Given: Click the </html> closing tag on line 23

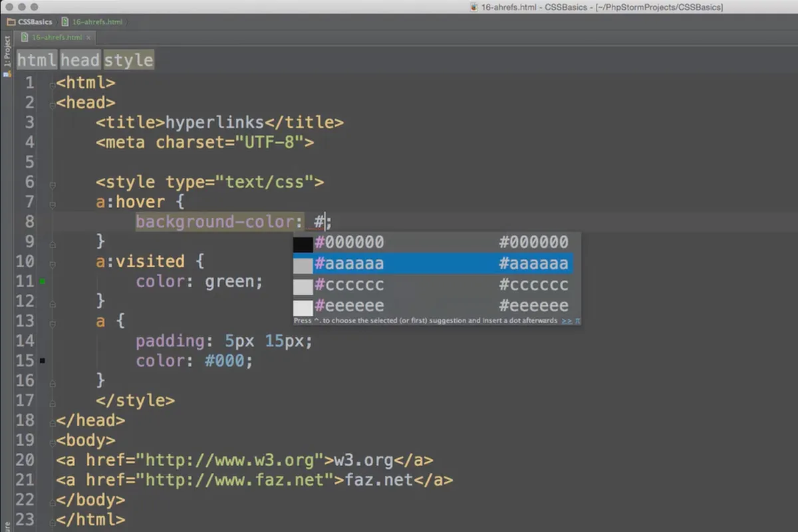Looking at the screenshot, I should coord(90,519).
